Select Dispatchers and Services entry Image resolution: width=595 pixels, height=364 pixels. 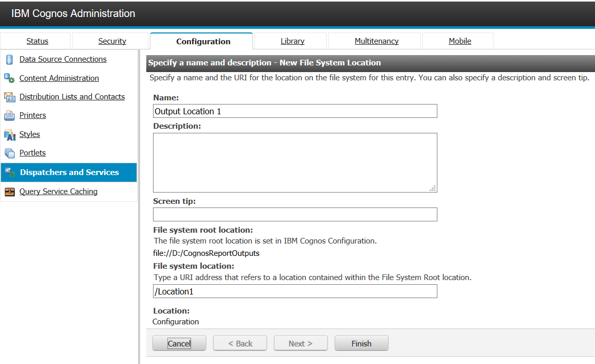point(69,172)
